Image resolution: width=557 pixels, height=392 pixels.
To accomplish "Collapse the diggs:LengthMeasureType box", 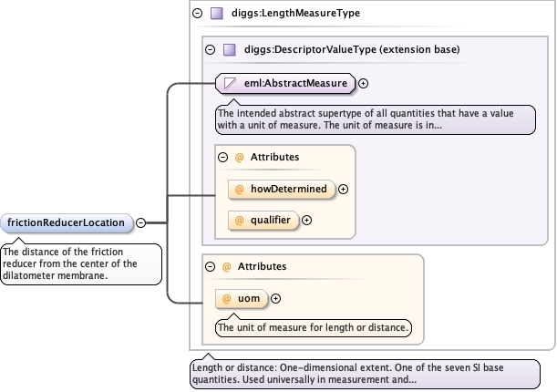I will pos(198,14).
